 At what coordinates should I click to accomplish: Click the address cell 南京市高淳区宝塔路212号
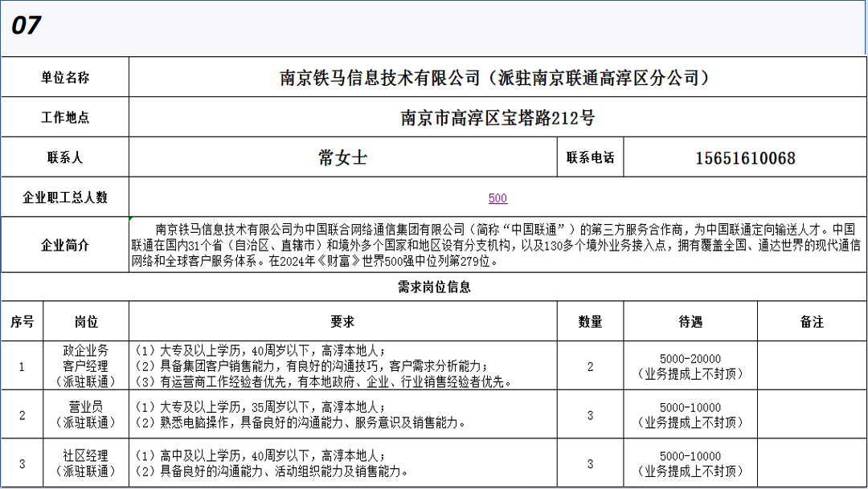[x=497, y=118]
